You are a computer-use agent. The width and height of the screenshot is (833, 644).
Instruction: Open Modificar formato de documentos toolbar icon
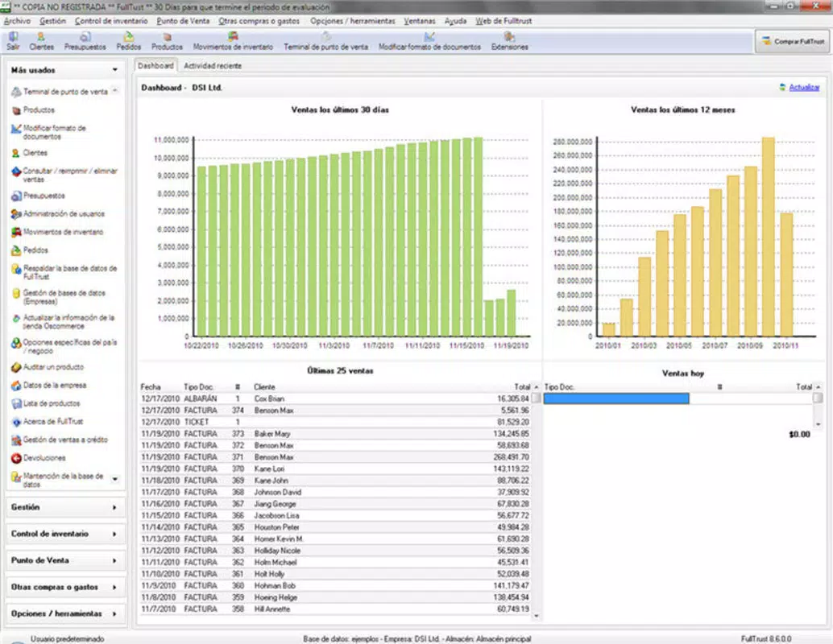click(429, 41)
